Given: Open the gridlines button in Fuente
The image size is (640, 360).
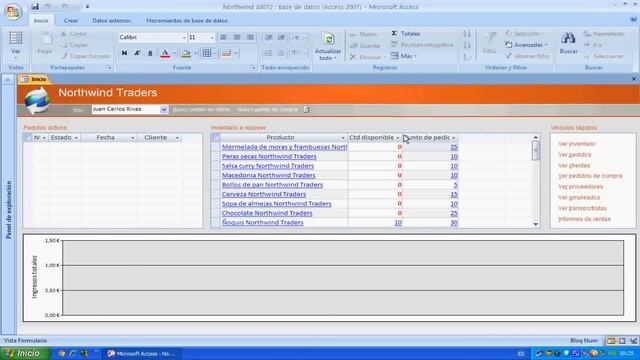Looking at the screenshot, I should [x=207, y=53].
